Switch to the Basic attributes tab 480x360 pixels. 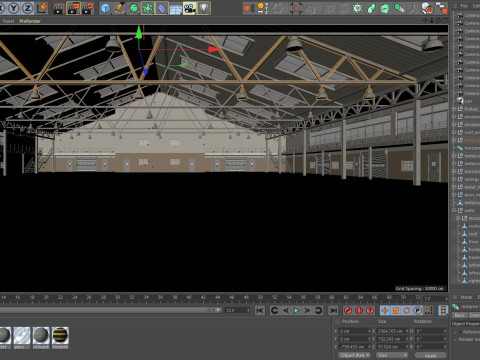[x=459, y=315]
